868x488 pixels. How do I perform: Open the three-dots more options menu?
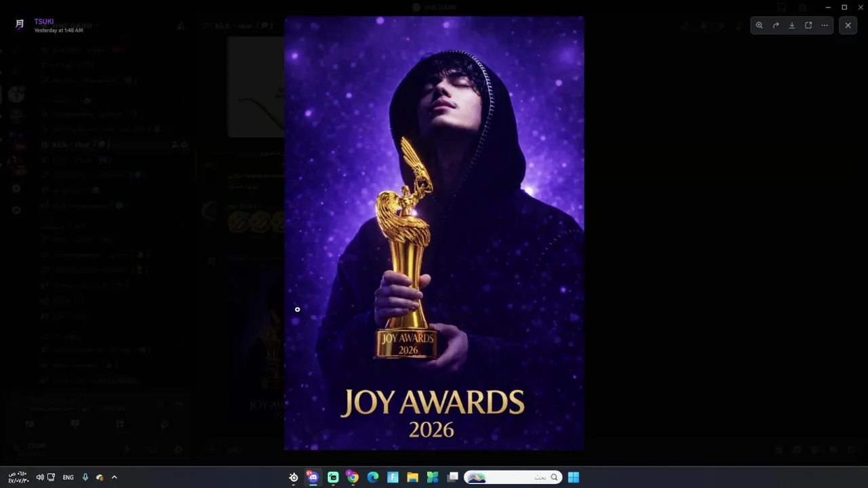[825, 26]
